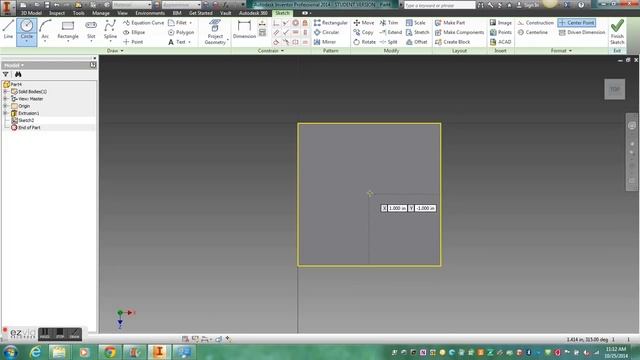Select the Scale tool

[416, 23]
